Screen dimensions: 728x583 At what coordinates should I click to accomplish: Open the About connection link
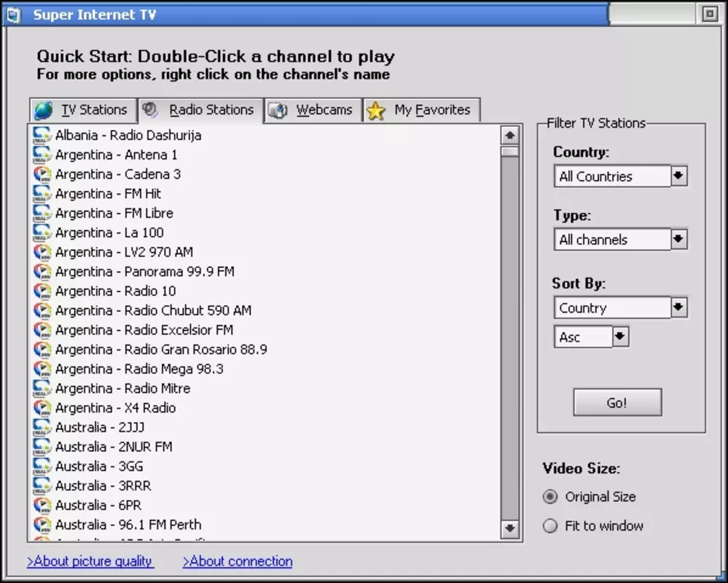[238, 561]
